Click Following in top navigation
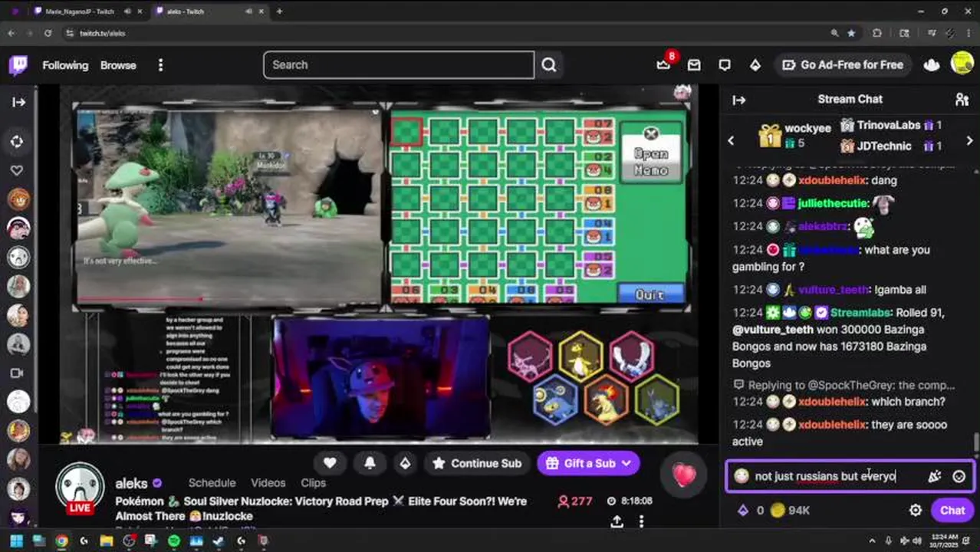 click(65, 65)
